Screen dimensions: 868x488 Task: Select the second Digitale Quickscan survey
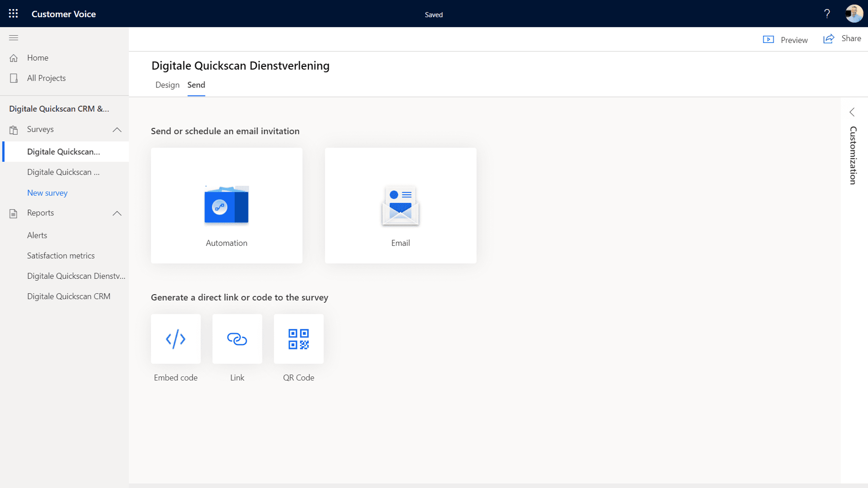click(64, 172)
